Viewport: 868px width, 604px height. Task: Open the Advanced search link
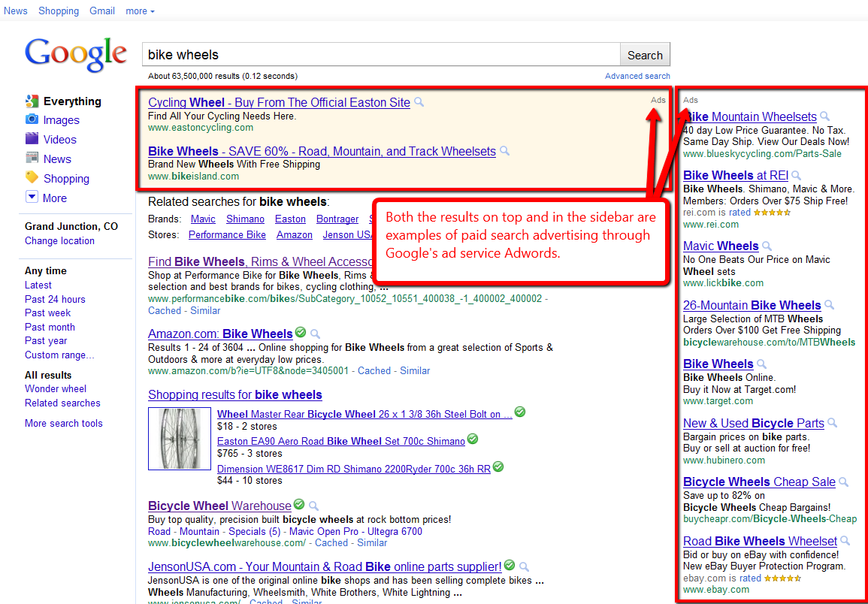tap(637, 76)
